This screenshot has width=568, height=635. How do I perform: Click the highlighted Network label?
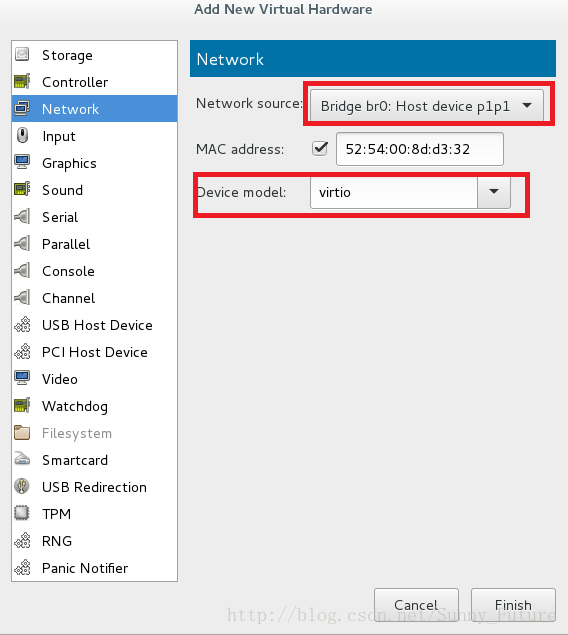pyautogui.click(x=70, y=109)
